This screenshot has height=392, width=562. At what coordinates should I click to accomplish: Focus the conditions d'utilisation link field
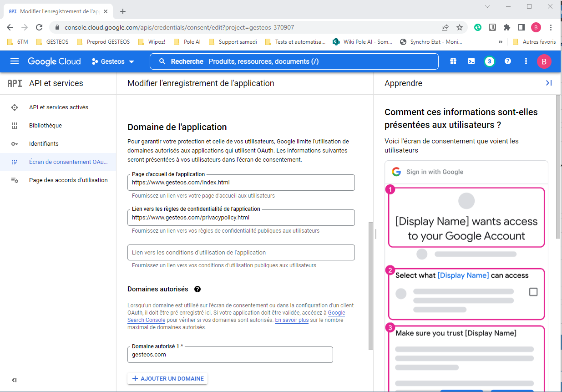click(241, 253)
